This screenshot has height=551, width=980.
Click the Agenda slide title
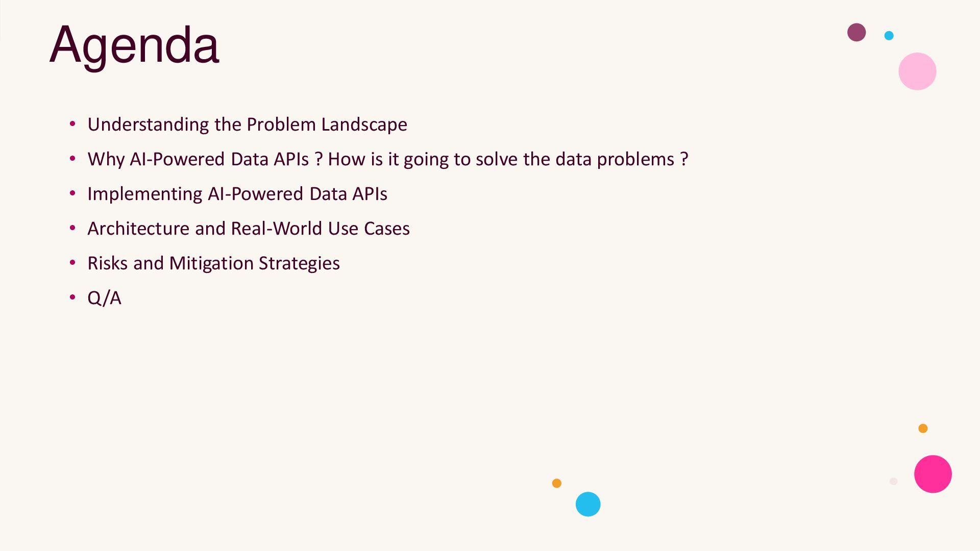click(134, 45)
